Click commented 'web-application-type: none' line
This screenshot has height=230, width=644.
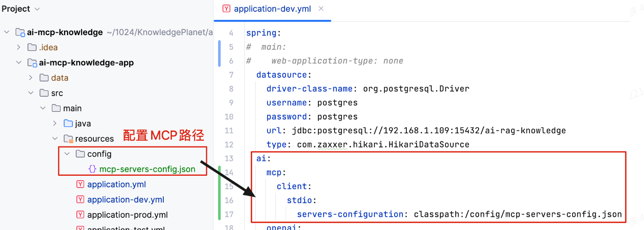337,61
